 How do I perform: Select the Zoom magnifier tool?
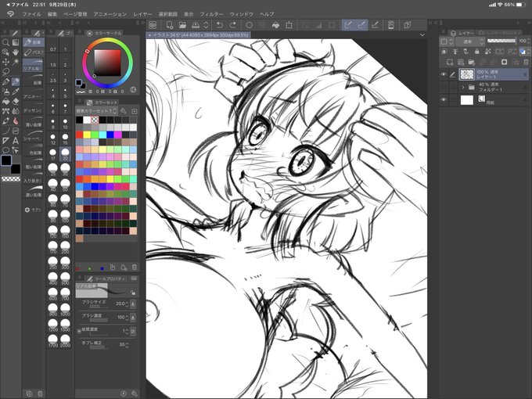pos(5,42)
